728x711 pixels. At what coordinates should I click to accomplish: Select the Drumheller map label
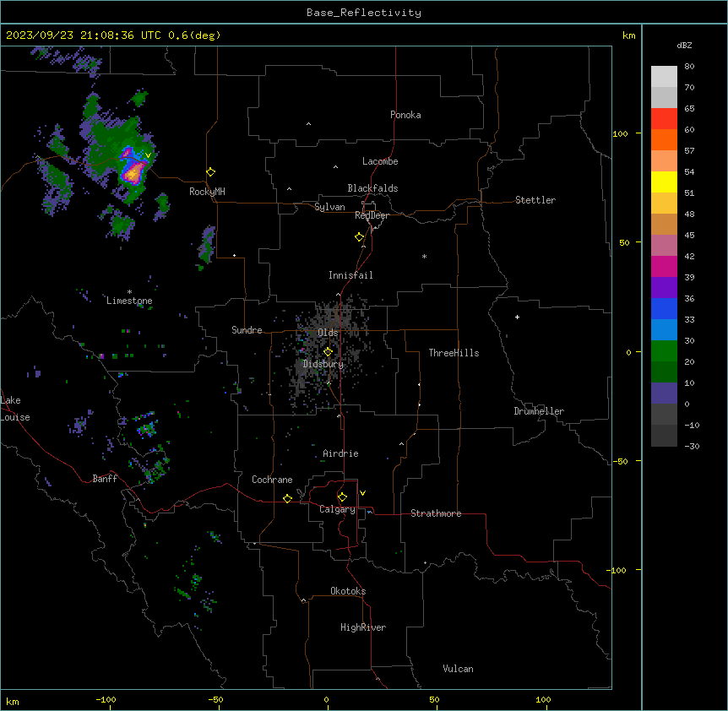tap(539, 411)
